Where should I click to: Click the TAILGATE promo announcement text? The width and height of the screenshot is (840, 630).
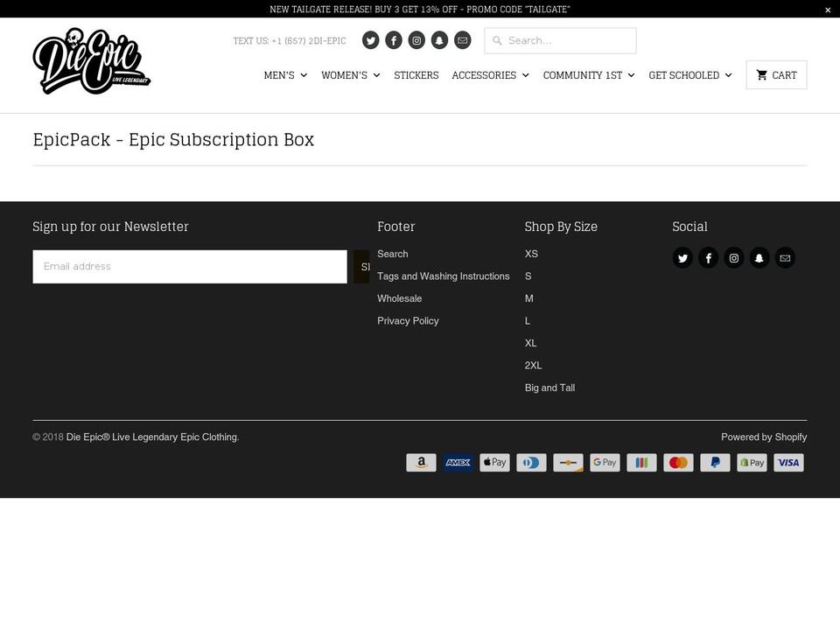[419, 9]
